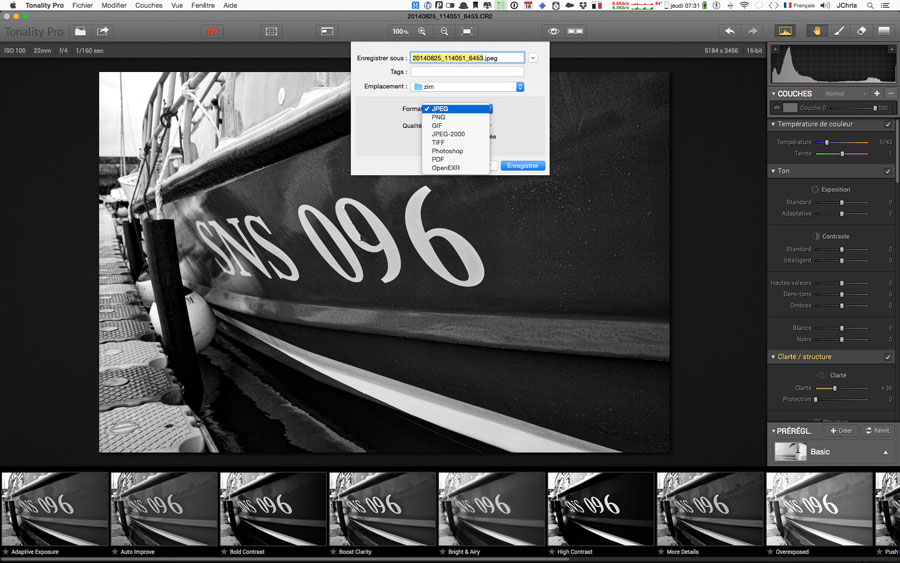
Task: Collapse the Ton section
Action: pyautogui.click(x=773, y=171)
